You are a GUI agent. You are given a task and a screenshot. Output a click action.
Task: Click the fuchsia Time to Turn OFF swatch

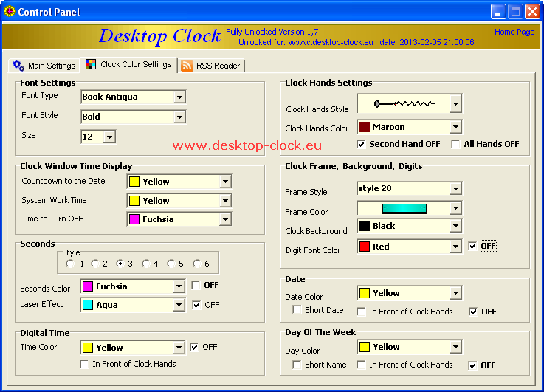(134, 219)
